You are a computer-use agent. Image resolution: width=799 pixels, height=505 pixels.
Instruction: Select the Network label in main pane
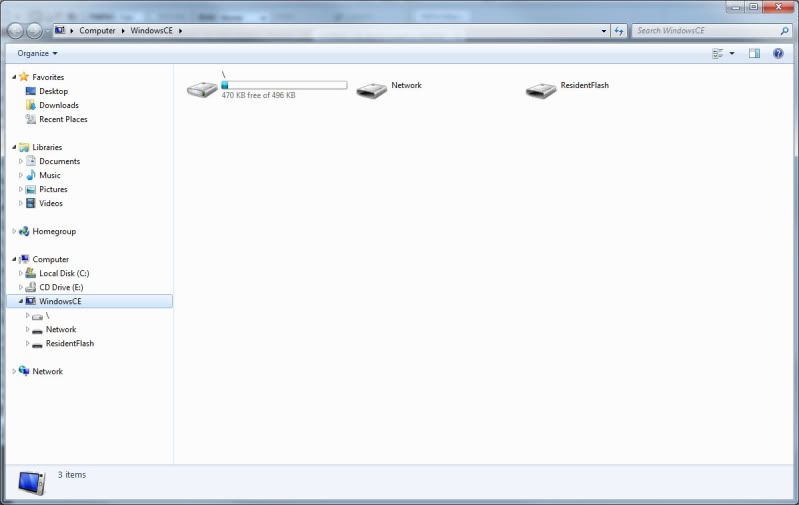click(x=406, y=85)
